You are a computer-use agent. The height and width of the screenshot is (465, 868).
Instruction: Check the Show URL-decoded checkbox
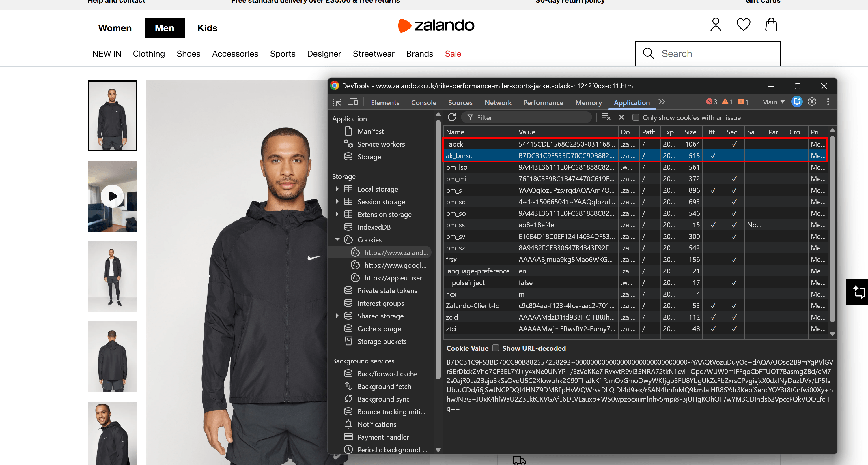[495, 348]
